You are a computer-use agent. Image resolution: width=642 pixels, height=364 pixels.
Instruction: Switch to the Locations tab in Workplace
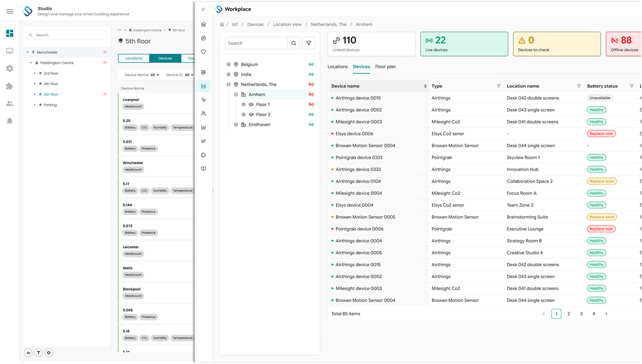point(337,66)
